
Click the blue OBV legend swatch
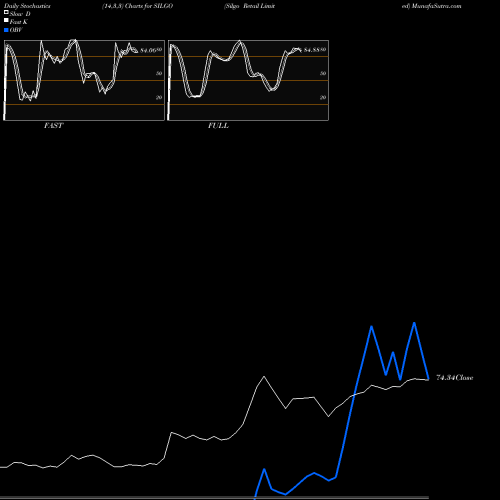(x=6, y=30)
